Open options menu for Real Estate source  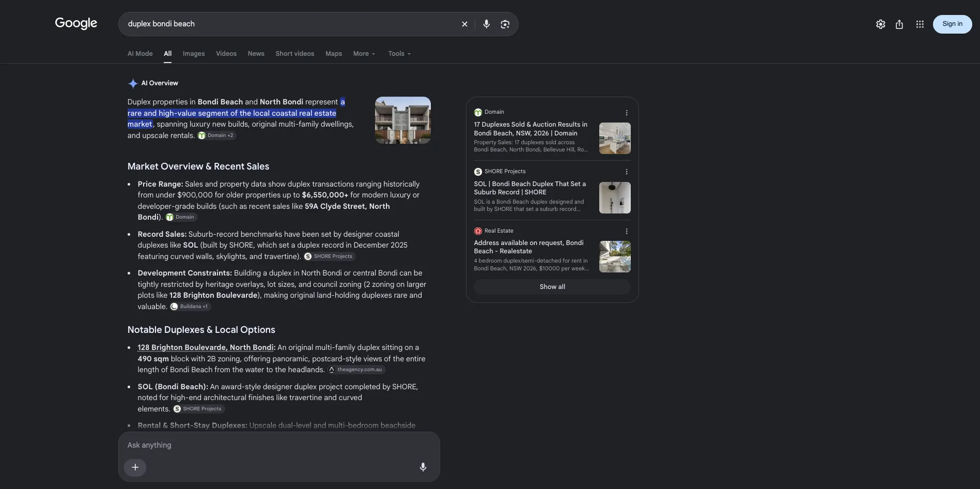point(626,231)
